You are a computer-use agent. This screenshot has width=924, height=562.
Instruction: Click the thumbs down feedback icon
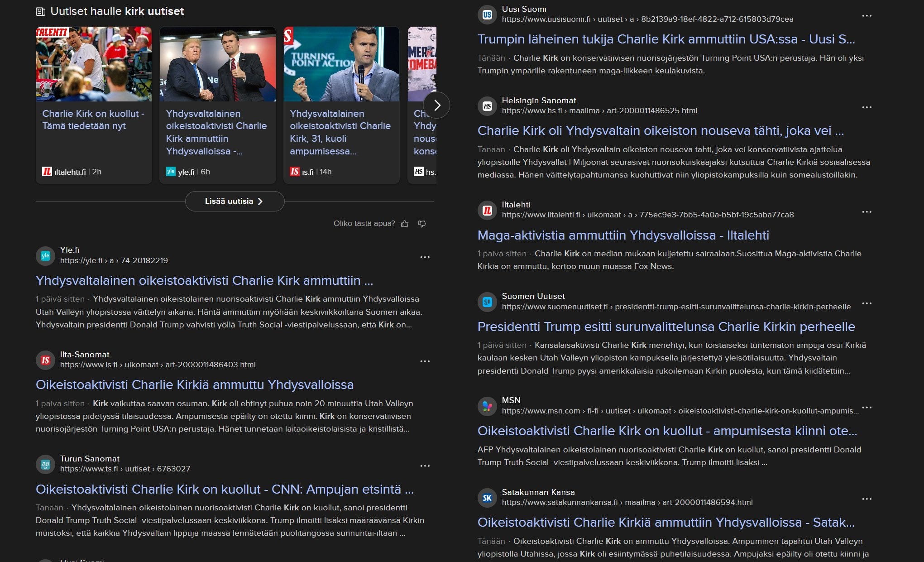click(x=422, y=224)
